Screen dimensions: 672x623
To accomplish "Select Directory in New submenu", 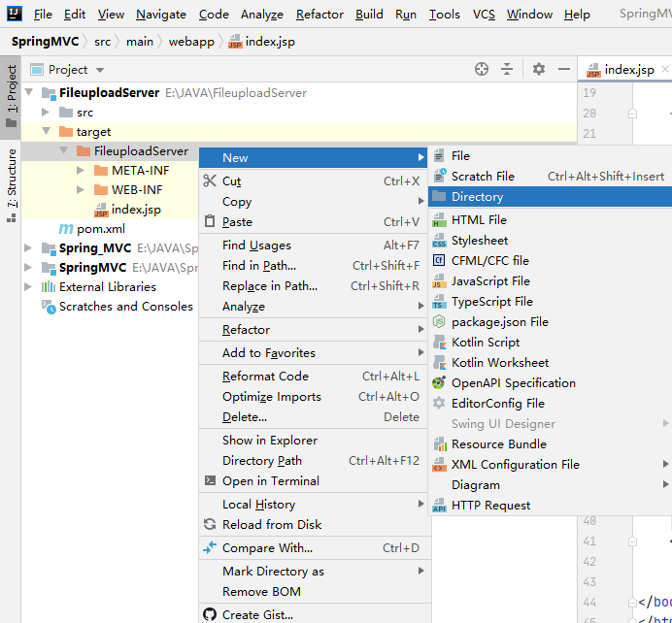I will (x=477, y=197).
